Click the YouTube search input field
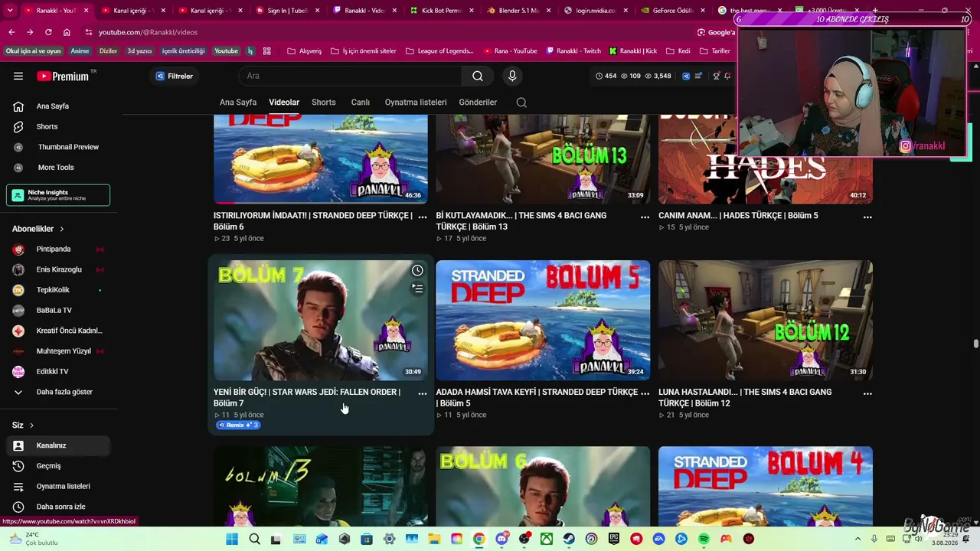The width and height of the screenshot is (980, 551). (x=349, y=76)
